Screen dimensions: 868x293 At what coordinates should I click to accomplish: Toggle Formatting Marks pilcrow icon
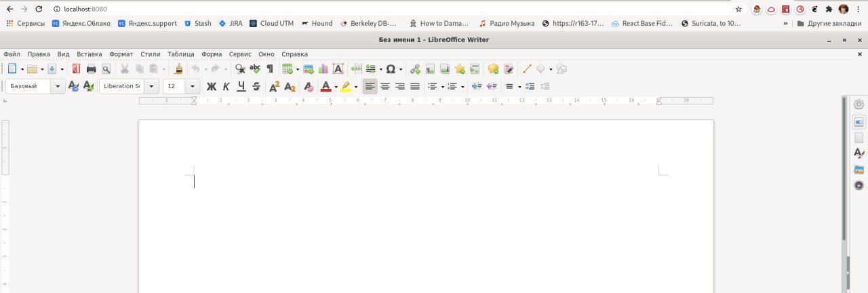click(270, 69)
